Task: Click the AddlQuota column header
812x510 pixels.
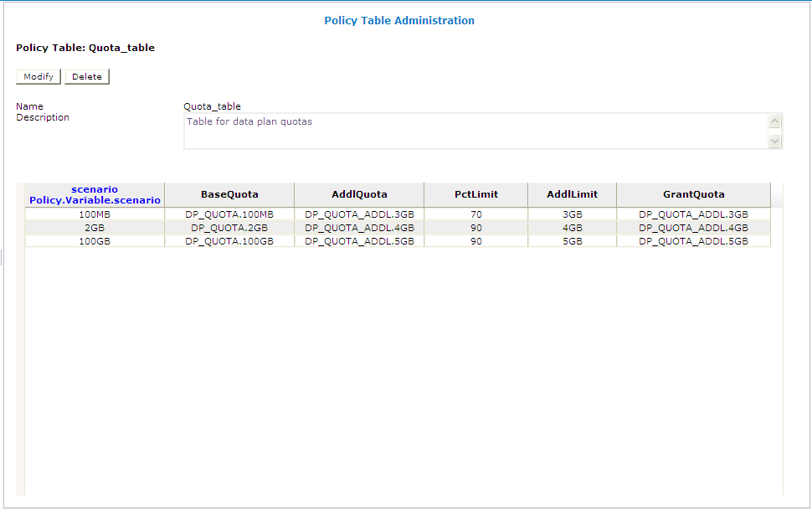Action: pos(359,194)
